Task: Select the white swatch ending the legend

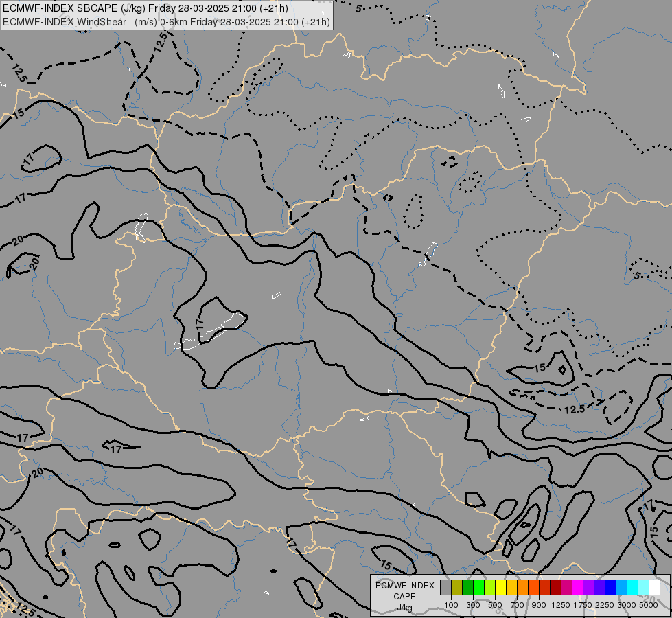Action: point(654,588)
